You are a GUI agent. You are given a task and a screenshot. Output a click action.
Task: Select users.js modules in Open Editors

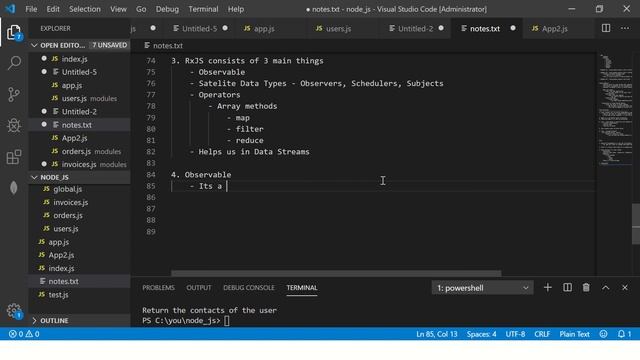click(x=80, y=98)
